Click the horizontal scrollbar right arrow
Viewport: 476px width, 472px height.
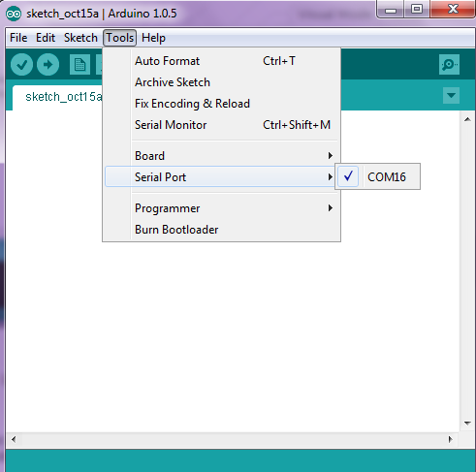click(451, 439)
